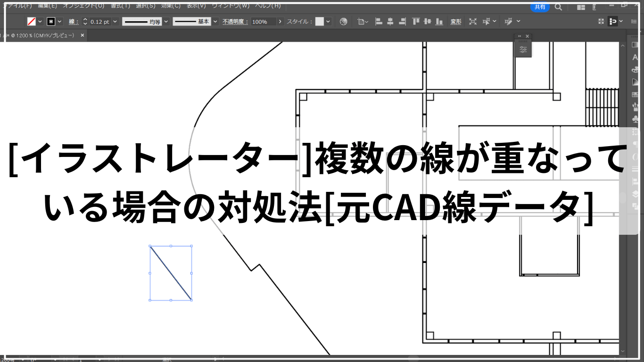Open the character 'A' panel icon
The image size is (644, 362).
click(636, 58)
